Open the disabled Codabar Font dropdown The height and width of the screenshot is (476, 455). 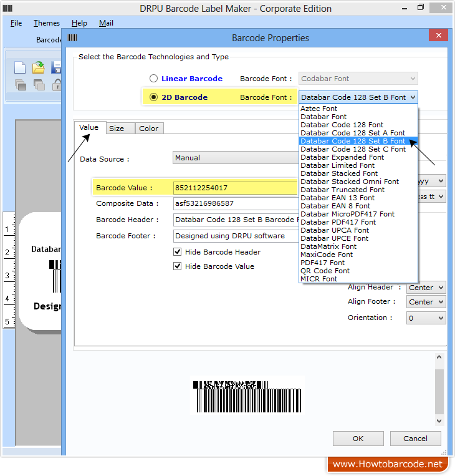tap(358, 79)
